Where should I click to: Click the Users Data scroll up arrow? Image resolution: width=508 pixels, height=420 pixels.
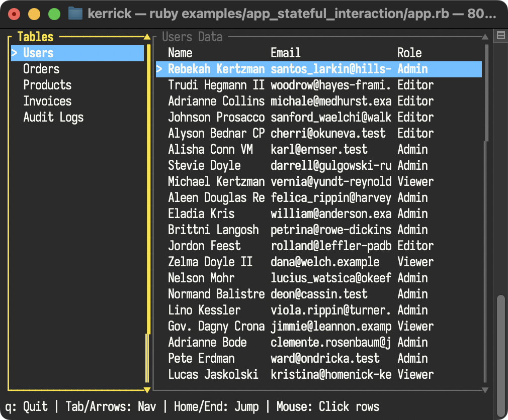click(485, 37)
